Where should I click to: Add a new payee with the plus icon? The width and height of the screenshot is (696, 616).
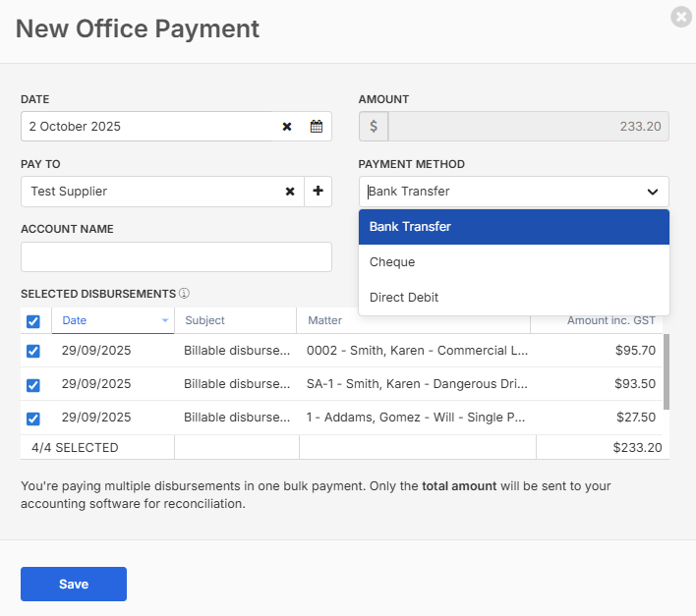point(318,192)
